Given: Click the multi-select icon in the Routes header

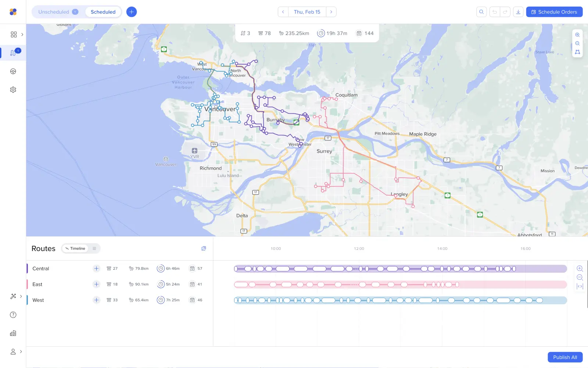Looking at the screenshot, I should 204,248.
